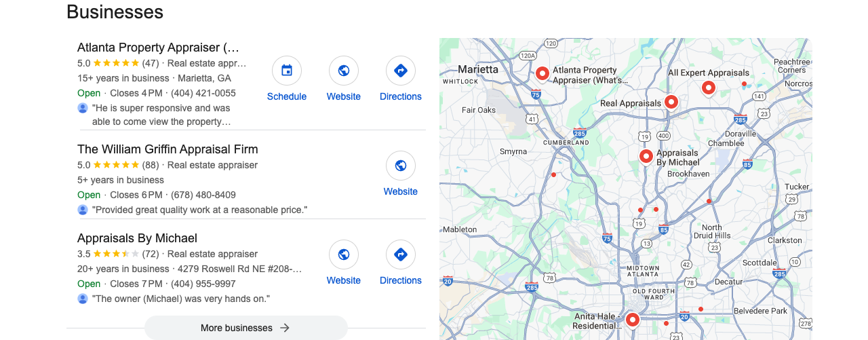868x340 pixels.
Task: Get directions to Atlanta Property Appraiser
Action: point(401,71)
